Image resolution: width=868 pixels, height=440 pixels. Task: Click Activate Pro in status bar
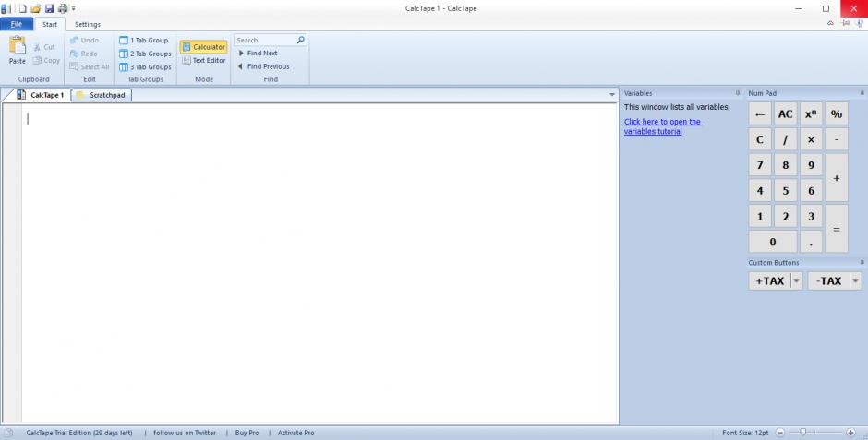(295, 433)
